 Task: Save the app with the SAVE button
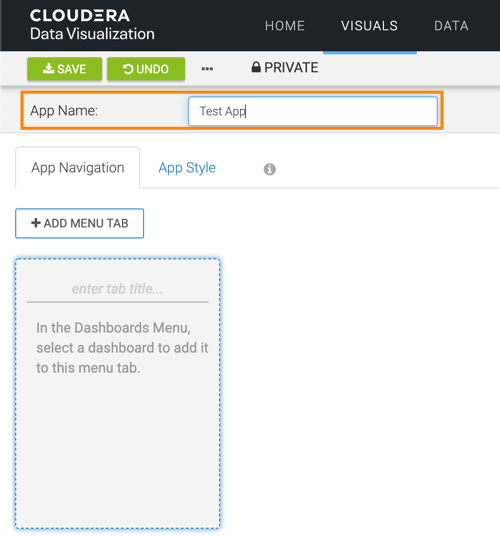65,69
